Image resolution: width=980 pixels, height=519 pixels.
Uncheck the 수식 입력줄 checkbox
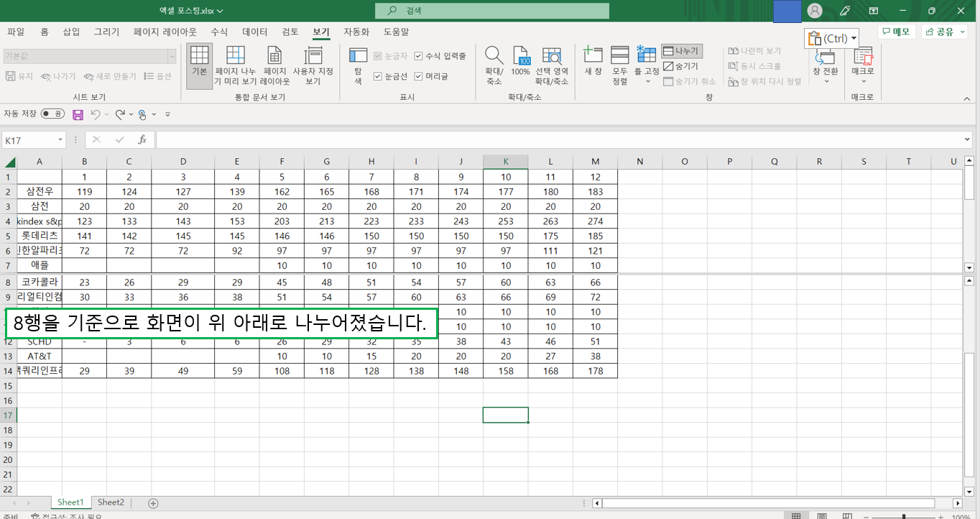[419, 55]
